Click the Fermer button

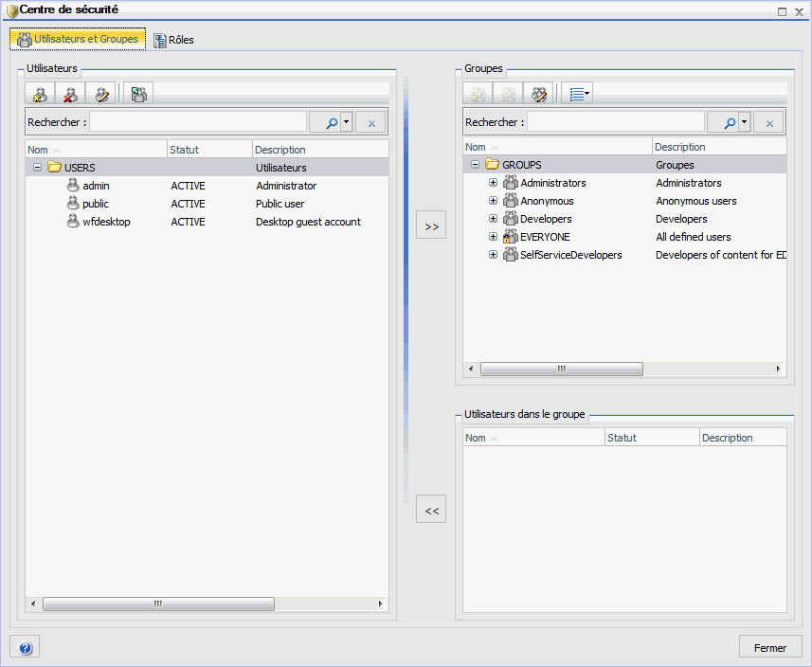click(770, 648)
